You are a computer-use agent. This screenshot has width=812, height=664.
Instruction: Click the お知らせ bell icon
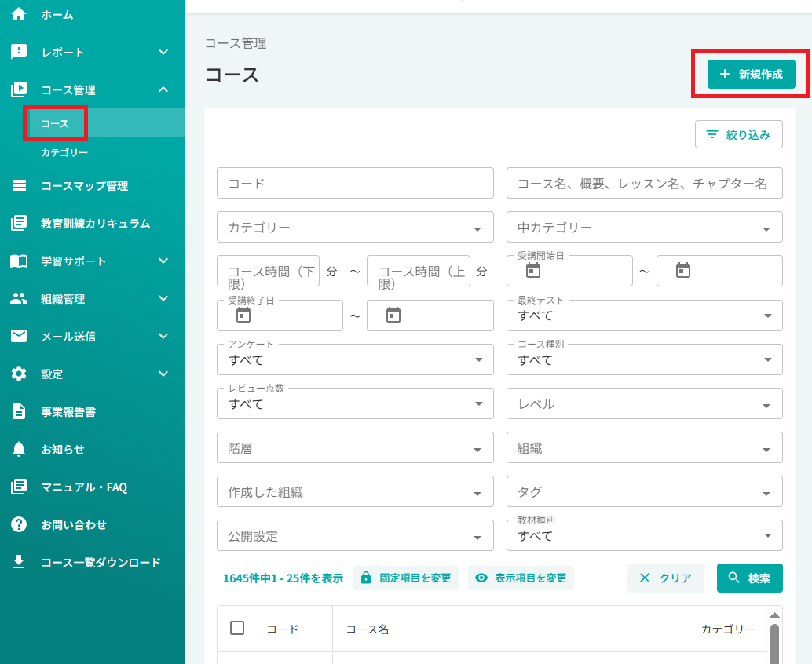19,449
